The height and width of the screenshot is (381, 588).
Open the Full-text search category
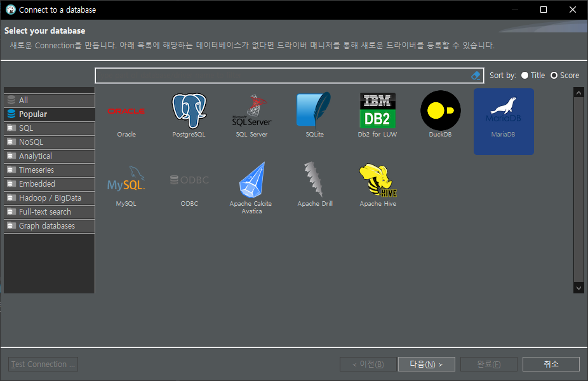tap(49, 212)
